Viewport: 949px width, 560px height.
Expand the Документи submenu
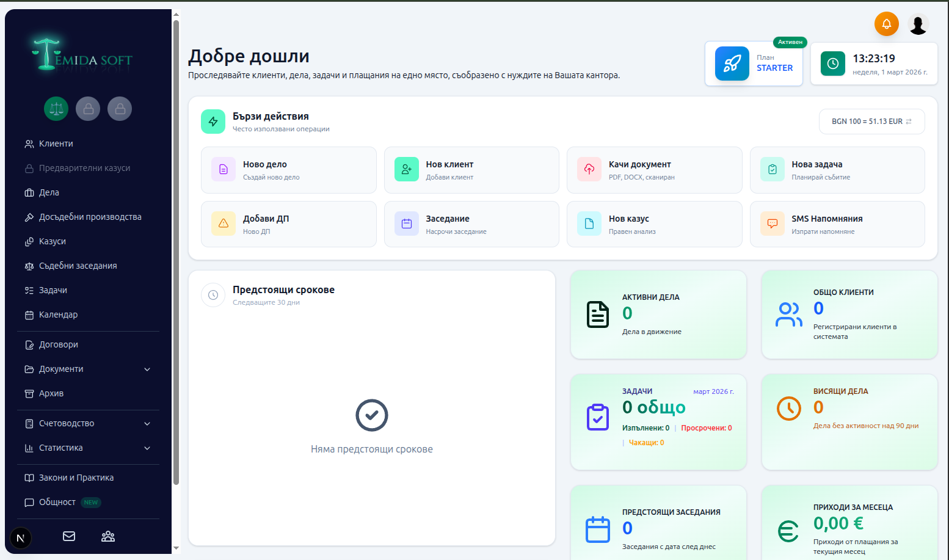[147, 369]
